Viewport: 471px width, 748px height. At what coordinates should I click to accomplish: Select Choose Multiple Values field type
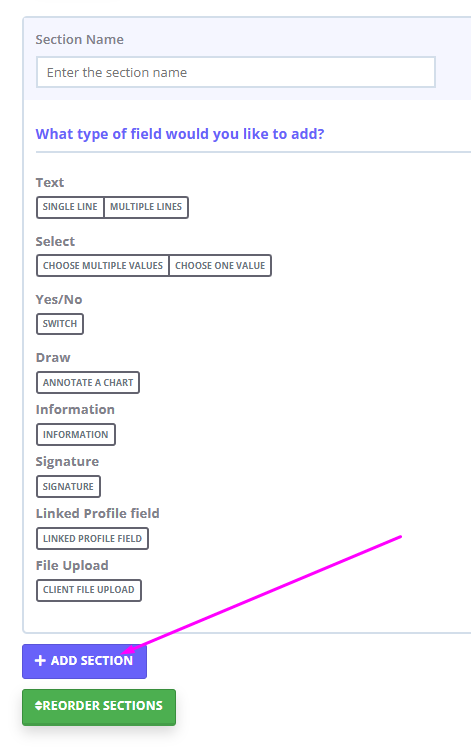pyautogui.click(x=103, y=266)
